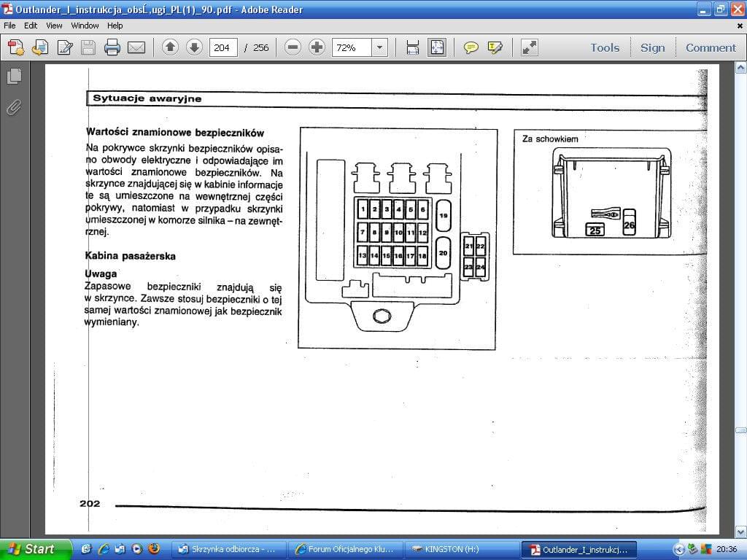Toggle the fit one full page icon
Viewport: 747px width, 560px height.
(437, 47)
